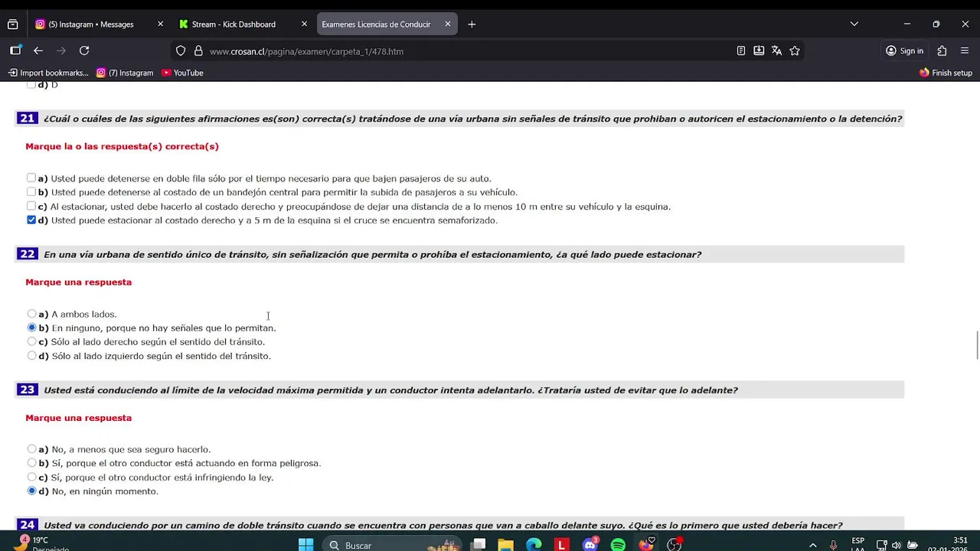Click the site security padlock icon
Viewport: 980px width, 551px height.
coord(198,51)
